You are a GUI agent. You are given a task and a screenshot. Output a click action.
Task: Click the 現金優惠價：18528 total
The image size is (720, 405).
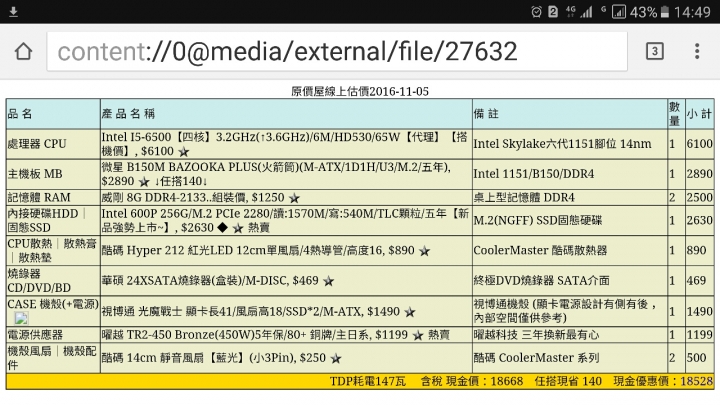click(x=663, y=381)
